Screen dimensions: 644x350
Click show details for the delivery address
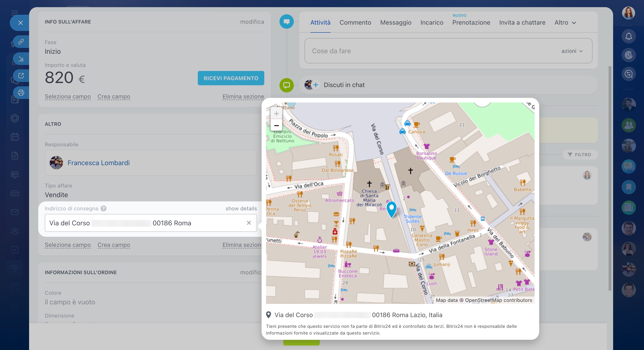coord(241,209)
